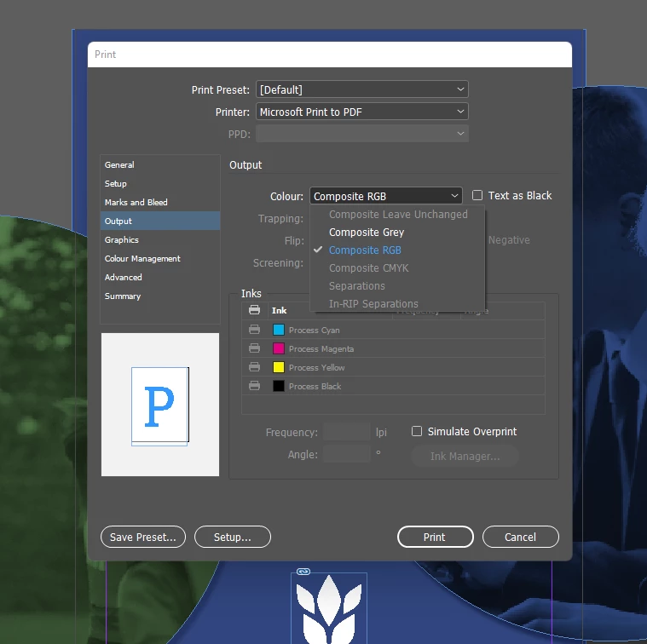Switch to the Setup section in sidebar
Image resolution: width=647 pixels, height=644 pixels.
click(x=160, y=183)
